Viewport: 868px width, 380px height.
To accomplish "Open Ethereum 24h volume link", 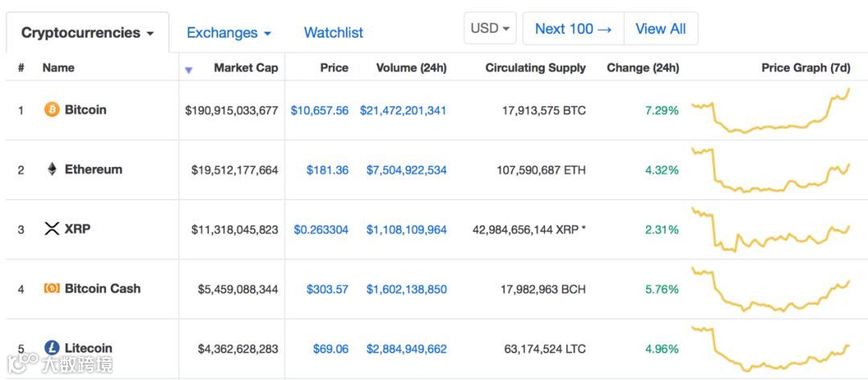I will click(x=407, y=170).
